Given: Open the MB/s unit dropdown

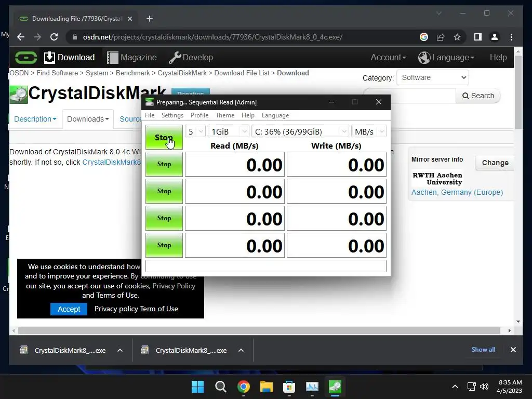Looking at the screenshot, I should pos(369,131).
